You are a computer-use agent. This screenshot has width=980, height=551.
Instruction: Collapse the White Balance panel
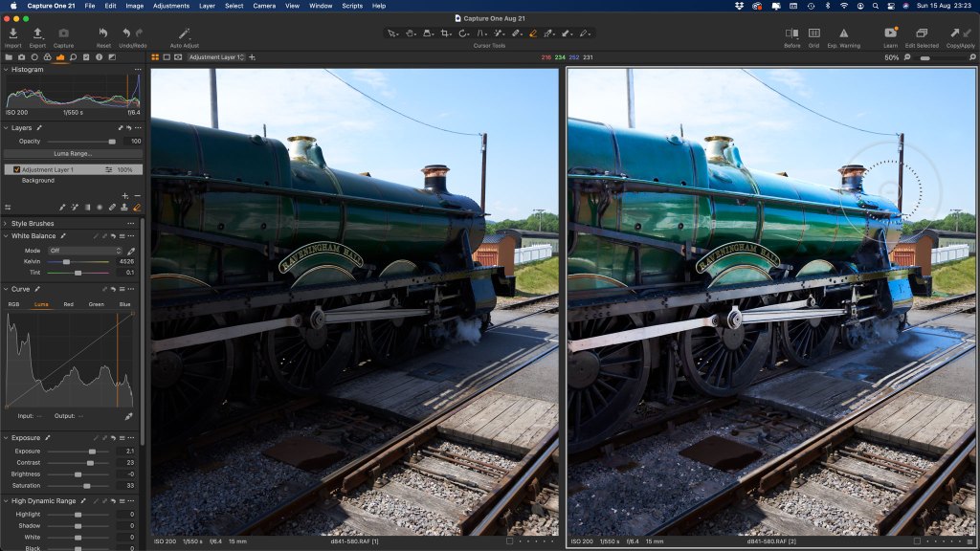6,236
